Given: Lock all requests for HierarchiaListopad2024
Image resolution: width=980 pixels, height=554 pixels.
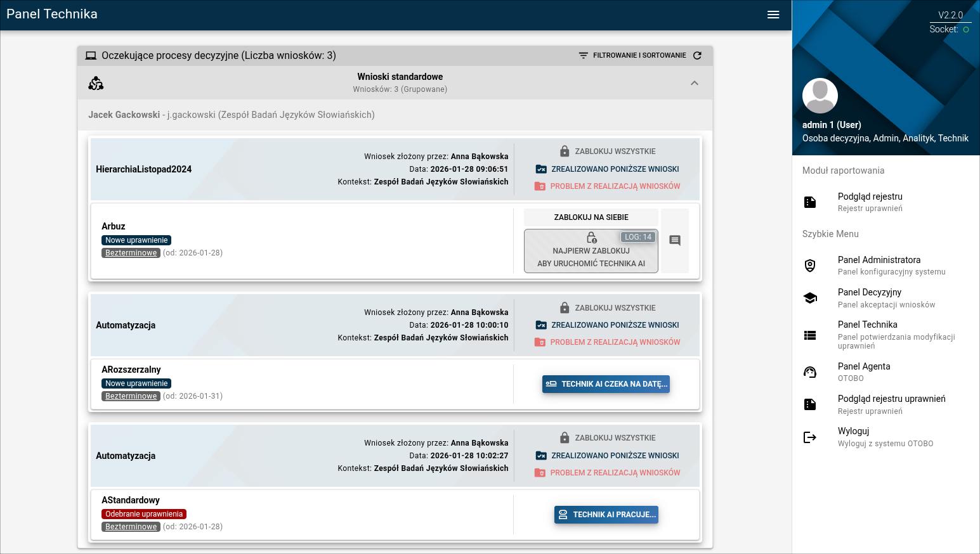Looking at the screenshot, I should [608, 151].
